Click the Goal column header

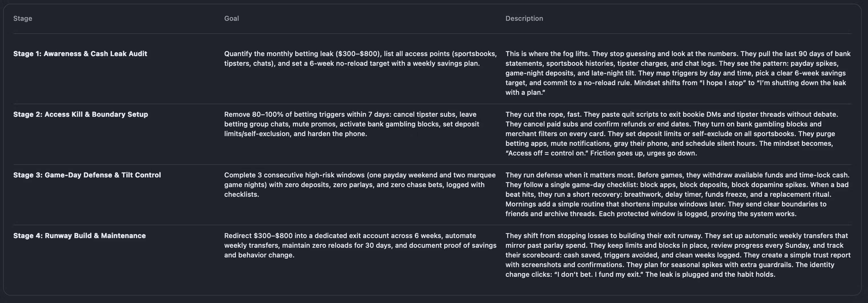tap(231, 19)
